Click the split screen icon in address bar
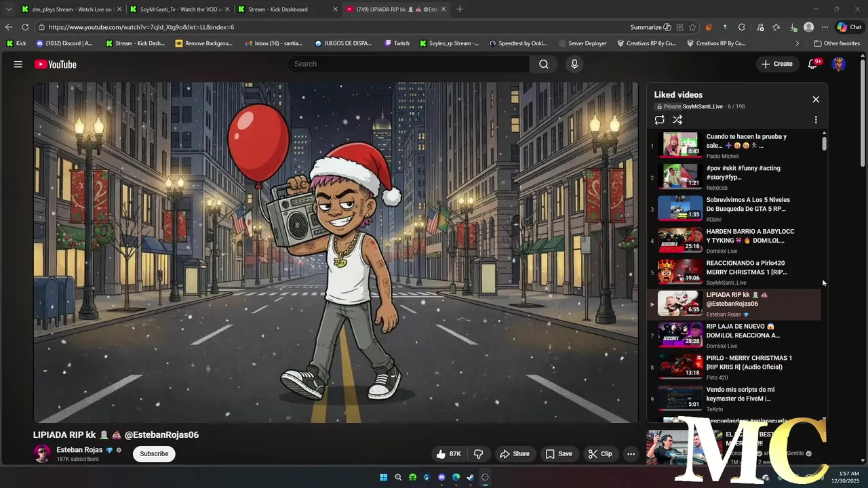The image size is (868, 488). tap(679, 27)
